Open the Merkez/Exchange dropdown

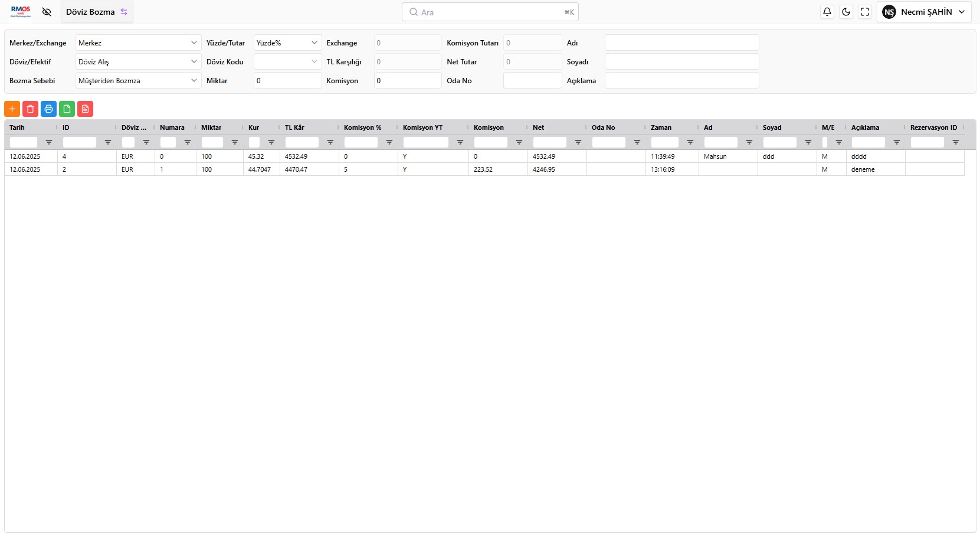click(x=138, y=43)
